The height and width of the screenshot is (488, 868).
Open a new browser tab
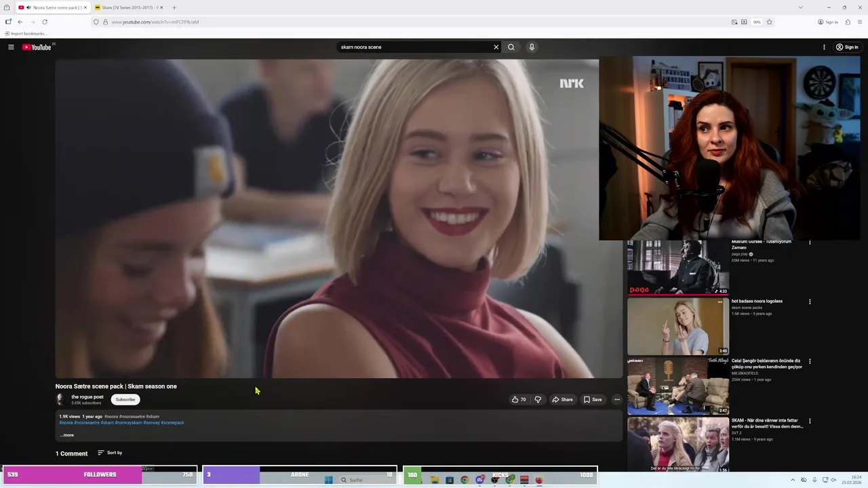[174, 7]
